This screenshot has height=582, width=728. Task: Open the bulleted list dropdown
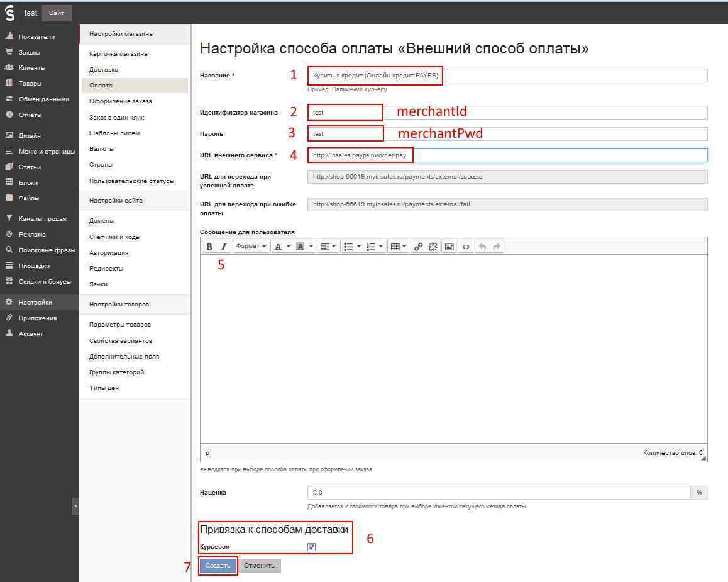359,247
